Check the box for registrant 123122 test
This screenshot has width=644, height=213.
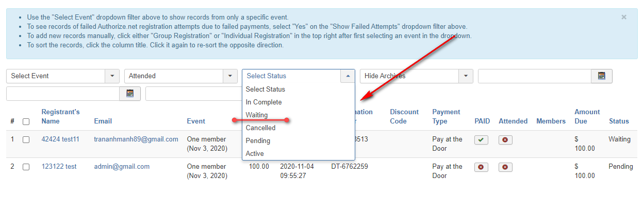coord(26,167)
